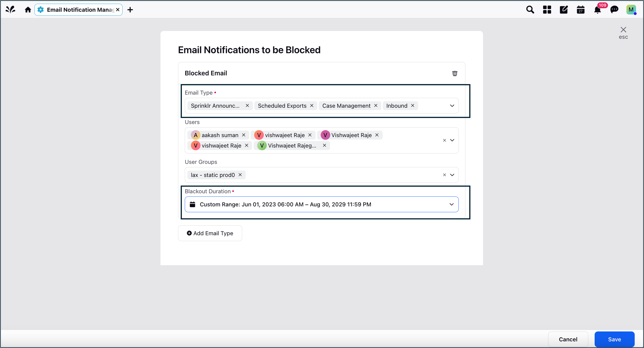
Task: Open notifications bell with 109 badge
Action: pyautogui.click(x=597, y=10)
